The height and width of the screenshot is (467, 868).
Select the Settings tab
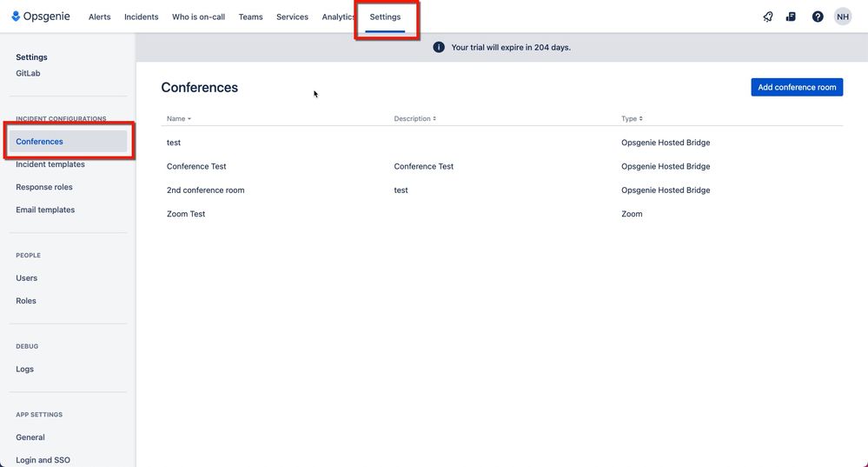pyautogui.click(x=385, y=17)
